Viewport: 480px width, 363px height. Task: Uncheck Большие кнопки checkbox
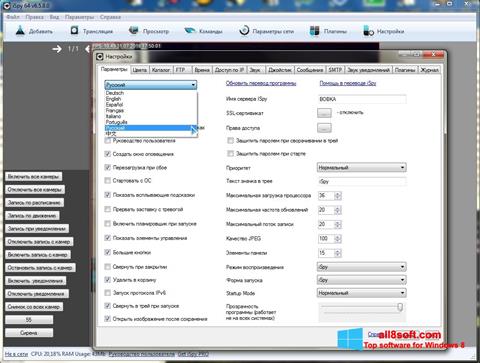pyautogui.click(x=107, y=252)
